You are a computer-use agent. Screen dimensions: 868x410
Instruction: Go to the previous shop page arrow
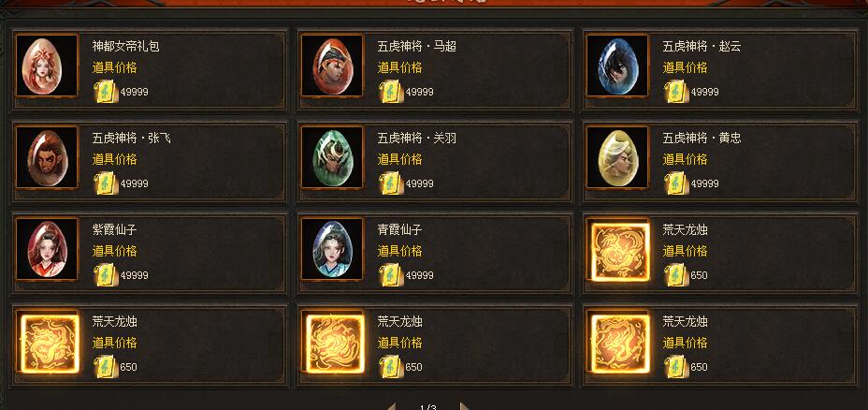[x=391, y=406]
